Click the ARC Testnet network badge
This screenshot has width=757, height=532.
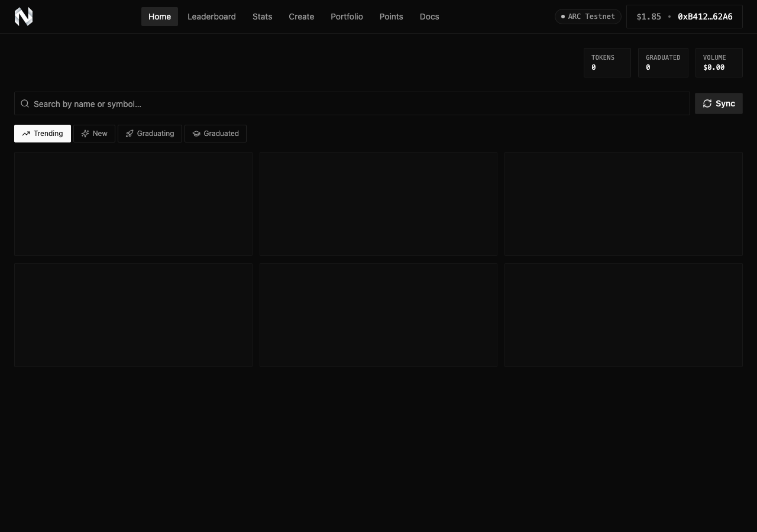(x=588, y=17)
